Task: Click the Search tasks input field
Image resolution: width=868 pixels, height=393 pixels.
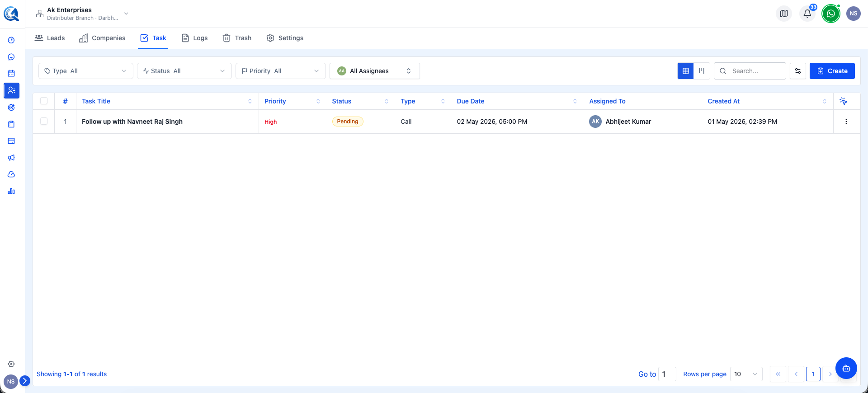Action: [750, 71]
